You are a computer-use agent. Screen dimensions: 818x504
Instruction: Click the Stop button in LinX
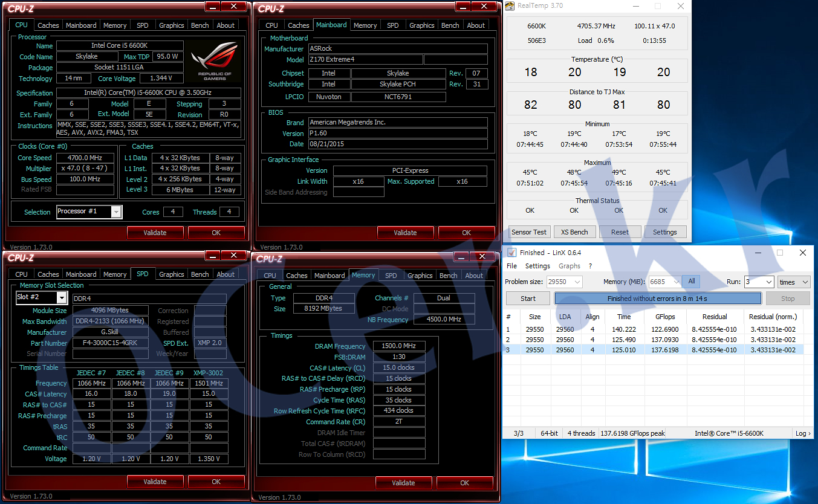(x=788, y=299)
